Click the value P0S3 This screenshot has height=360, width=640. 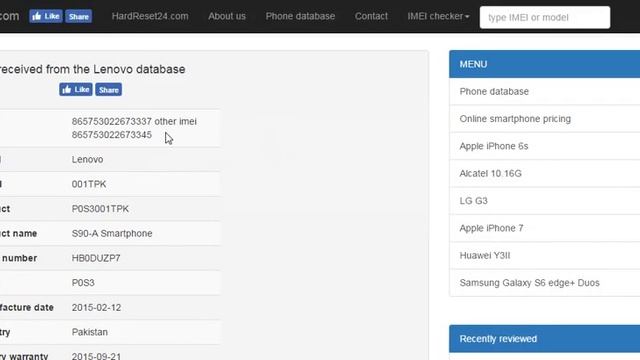[x=83, y=283]
